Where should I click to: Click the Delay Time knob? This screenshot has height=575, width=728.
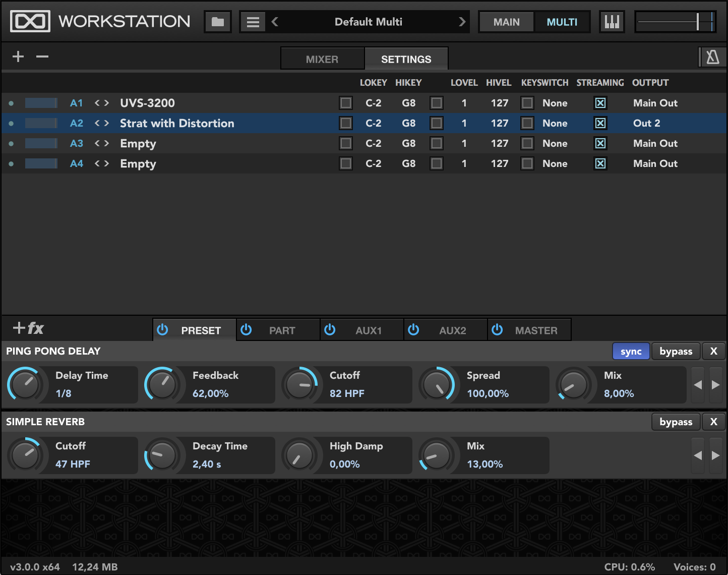(x=25, y=385)
